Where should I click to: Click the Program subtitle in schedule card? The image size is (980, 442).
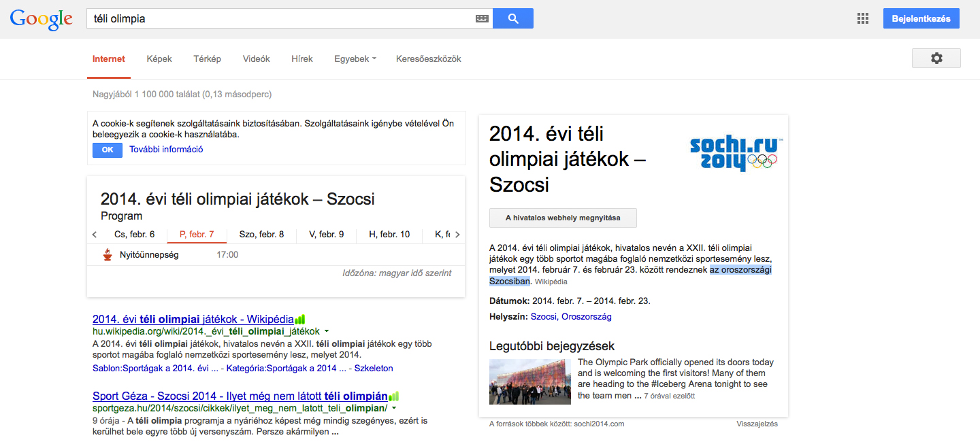click(121, 216)
